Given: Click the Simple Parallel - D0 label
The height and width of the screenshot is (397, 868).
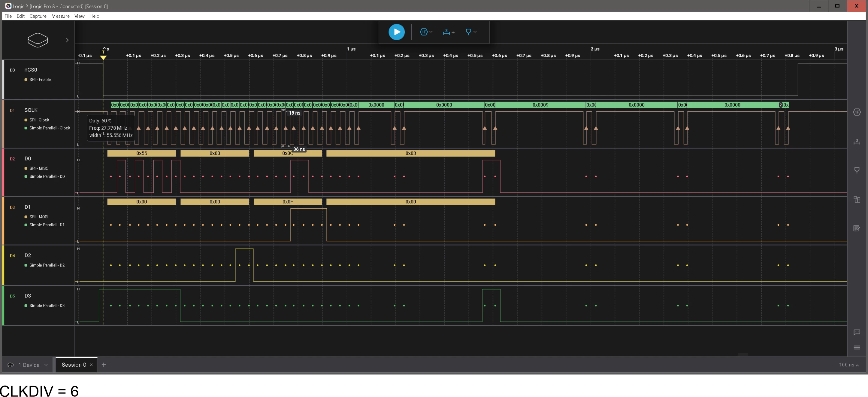Looking at the screenshot, I should [x=47, y=177].
